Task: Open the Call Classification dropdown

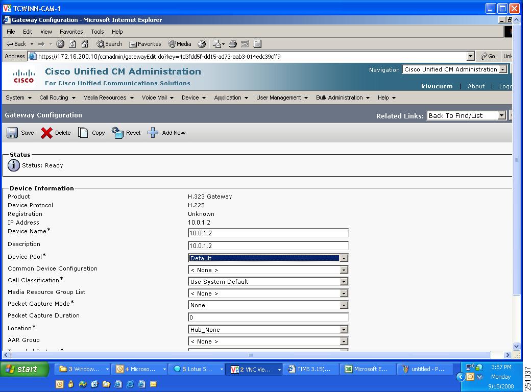Action: coord(344,282)
